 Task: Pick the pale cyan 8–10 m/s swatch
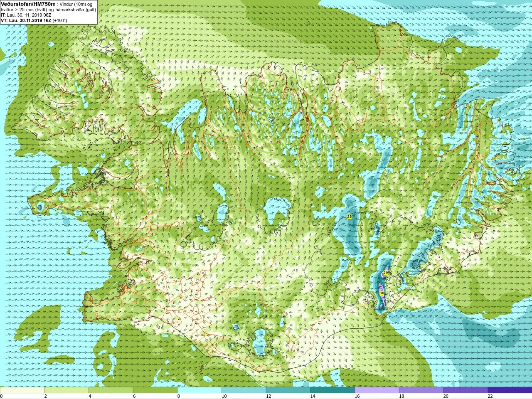[199, 390]
